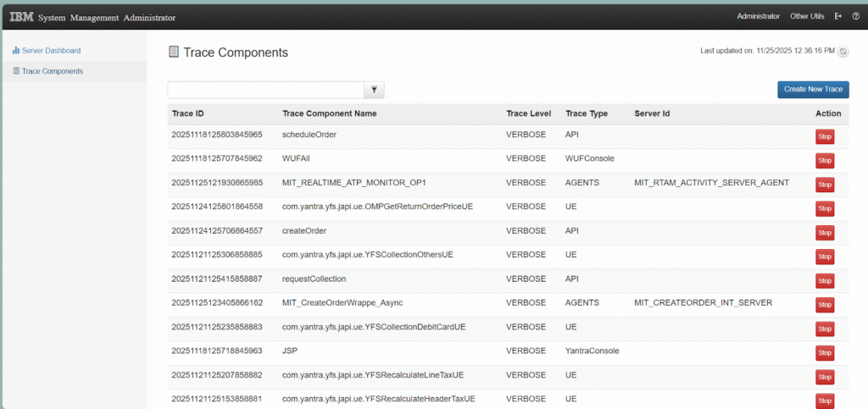
Task: Click the trace filter text field
Action: 265,90
